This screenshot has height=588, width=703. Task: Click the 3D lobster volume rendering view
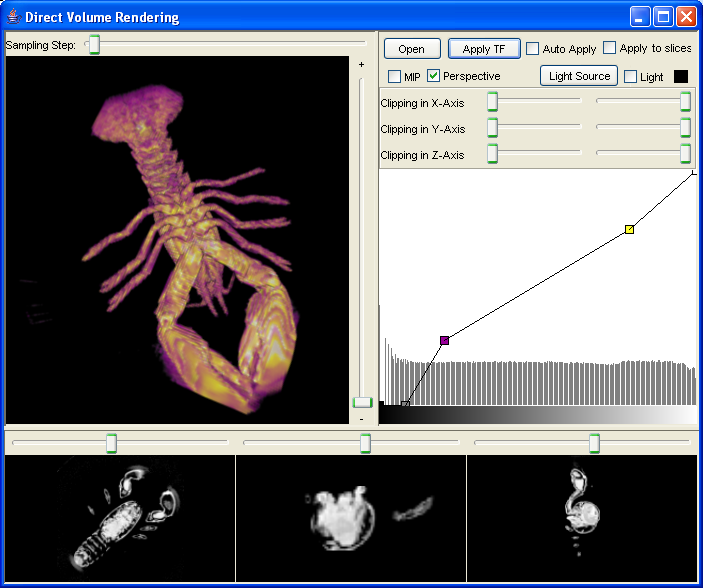click(x=177, y=240)
